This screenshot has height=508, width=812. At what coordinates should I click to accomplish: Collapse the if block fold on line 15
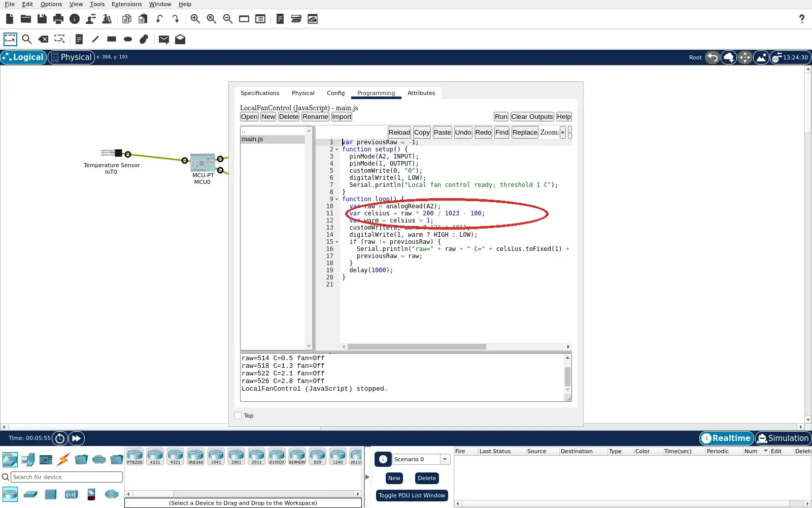click(x=336, y=242)
